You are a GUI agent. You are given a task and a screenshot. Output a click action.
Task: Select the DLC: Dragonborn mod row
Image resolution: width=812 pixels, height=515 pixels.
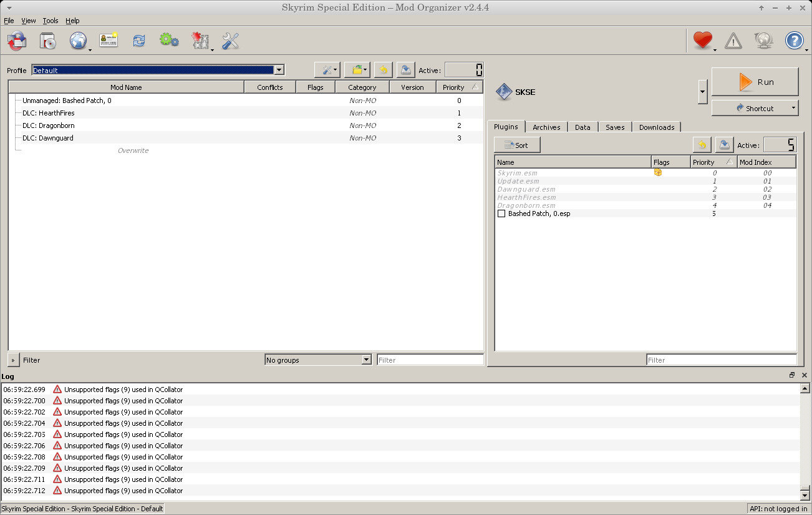coord(246,125)
